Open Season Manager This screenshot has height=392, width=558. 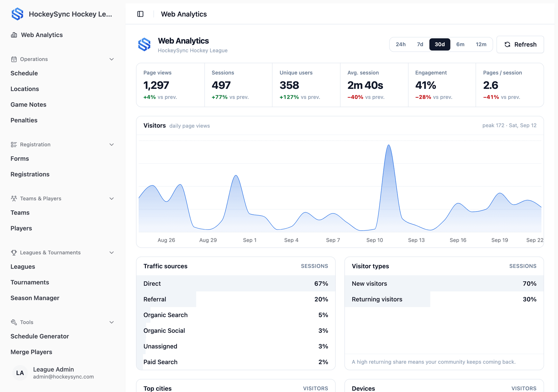[x=35, y=298]
